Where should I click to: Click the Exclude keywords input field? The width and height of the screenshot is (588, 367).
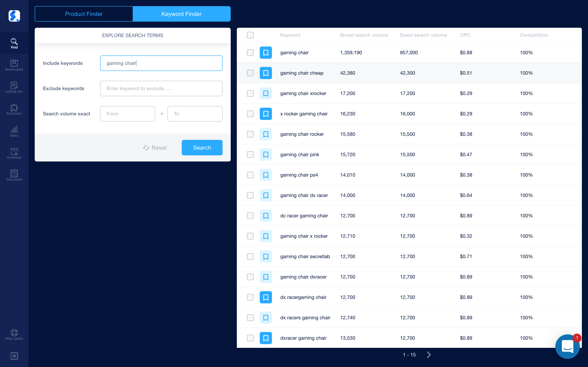[x=161, y=88]
